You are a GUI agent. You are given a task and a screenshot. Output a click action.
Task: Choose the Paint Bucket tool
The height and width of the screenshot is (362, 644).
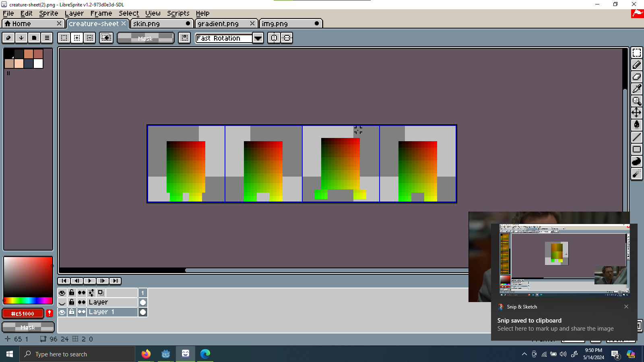pyautogui.click(x=636, y=125)
